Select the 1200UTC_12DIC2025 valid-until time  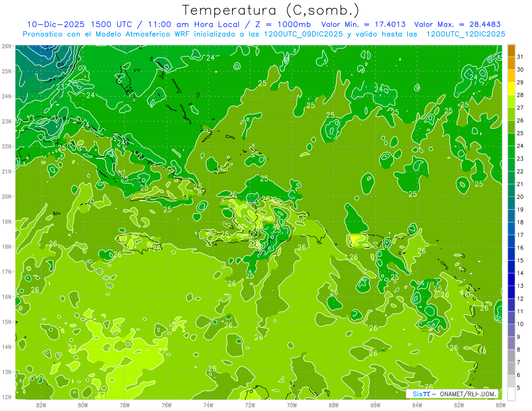tap(465, 34)
